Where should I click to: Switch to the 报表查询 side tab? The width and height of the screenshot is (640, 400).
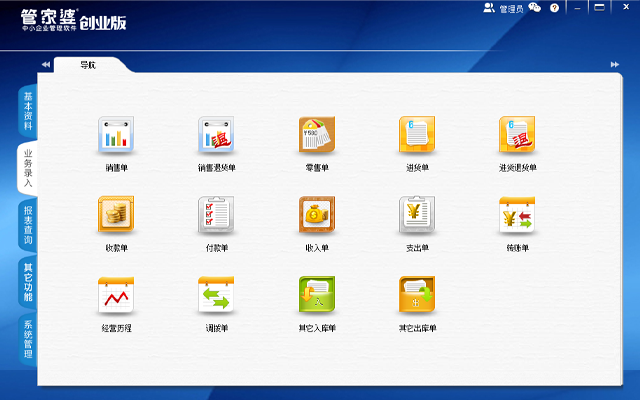(28, 225)
